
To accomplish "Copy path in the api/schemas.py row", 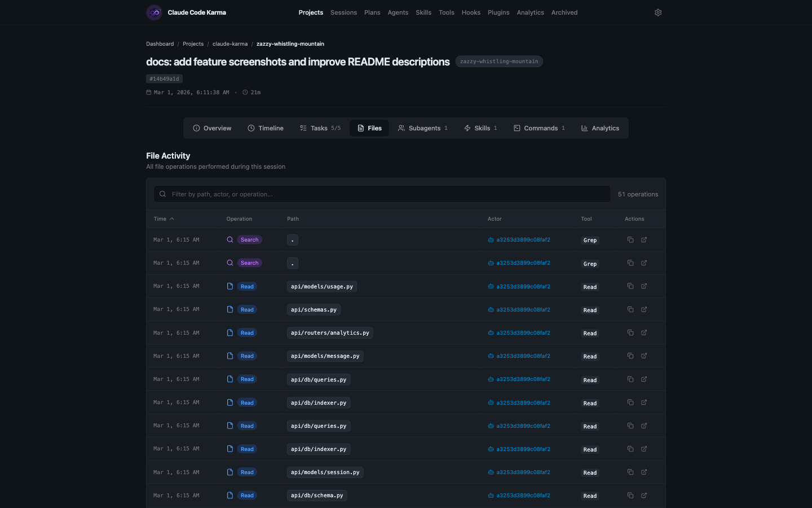I will pyautogui.click(x=630, y=309).
